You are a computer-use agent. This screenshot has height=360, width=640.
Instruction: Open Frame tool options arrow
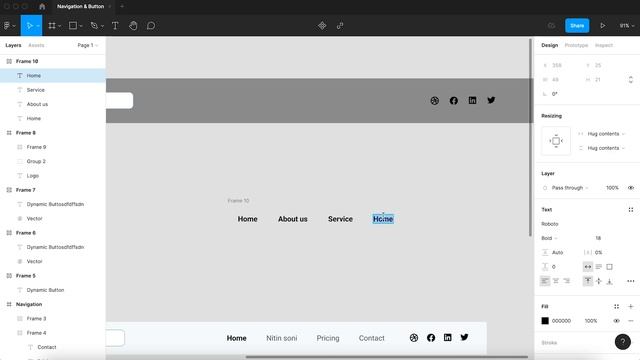pos(60,26)
